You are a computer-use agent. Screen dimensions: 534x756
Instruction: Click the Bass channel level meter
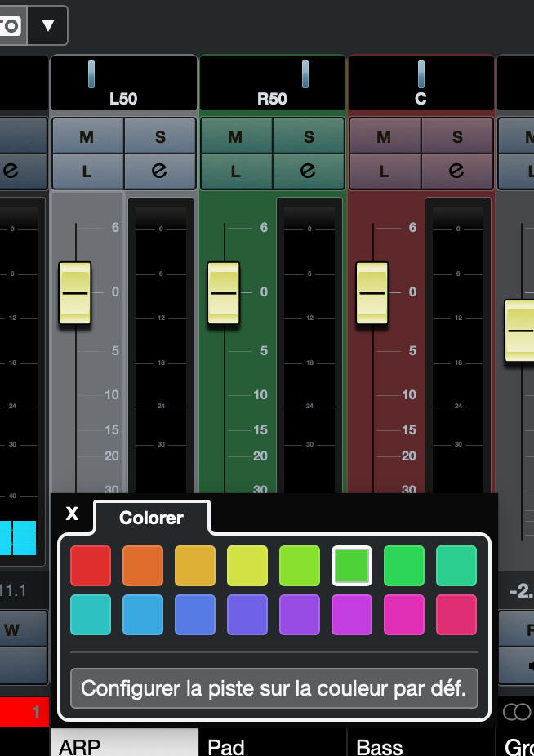[458, 345]
